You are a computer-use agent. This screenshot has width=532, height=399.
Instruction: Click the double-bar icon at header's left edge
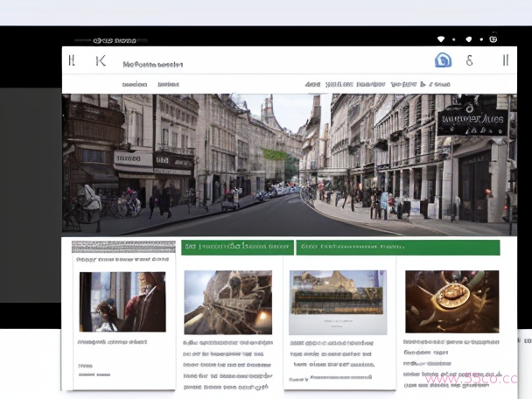(72, 60)
